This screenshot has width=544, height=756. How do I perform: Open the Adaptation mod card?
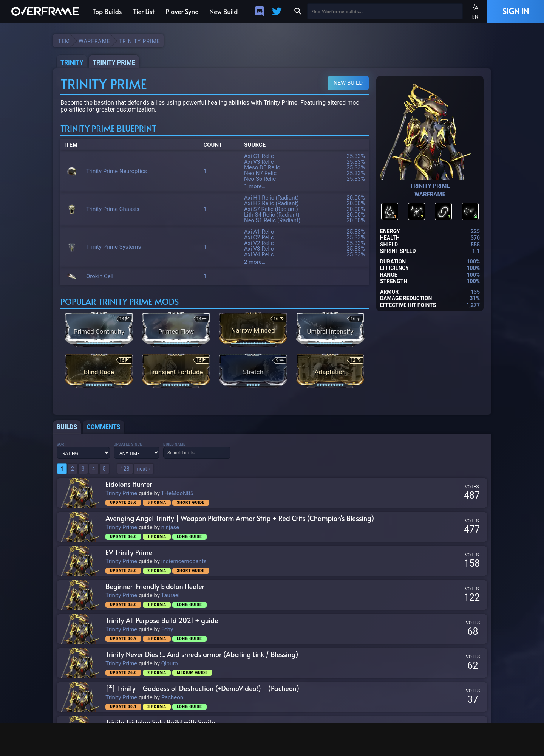click(x=330, y=370)
